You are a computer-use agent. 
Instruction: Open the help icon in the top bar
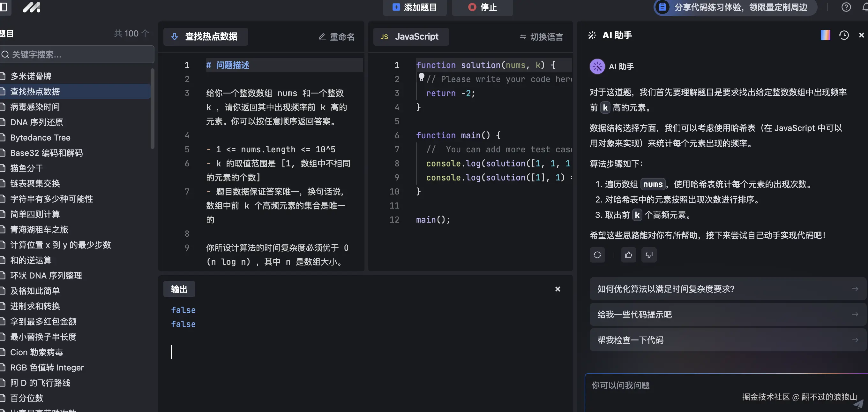click(x=846, y=7)
